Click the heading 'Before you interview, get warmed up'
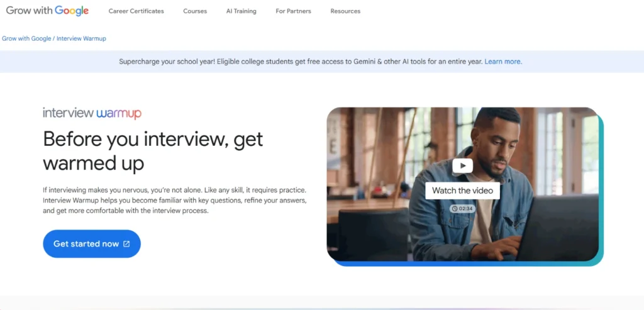The height and width of the screenshot is (310, 644). [x=153, y=151]
